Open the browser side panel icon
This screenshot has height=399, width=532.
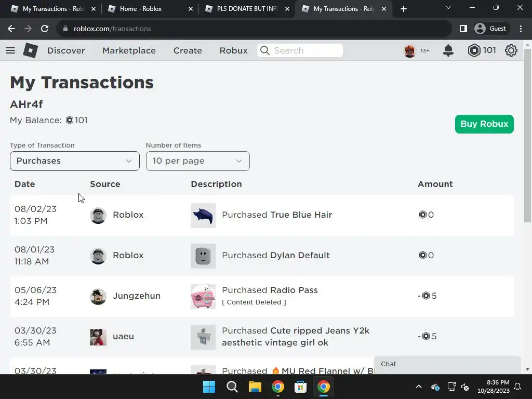tap(463, 29)
